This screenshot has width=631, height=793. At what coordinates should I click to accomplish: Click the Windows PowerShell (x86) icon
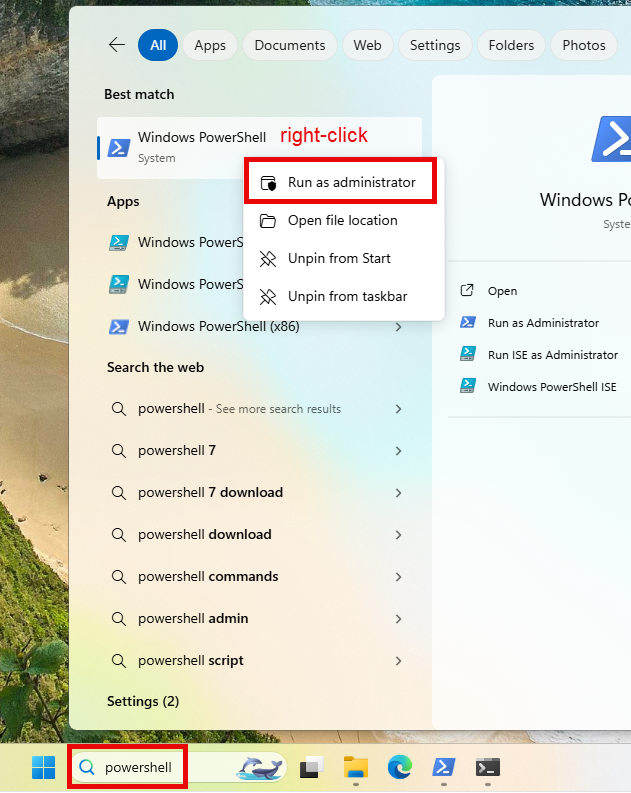[119, 327]
